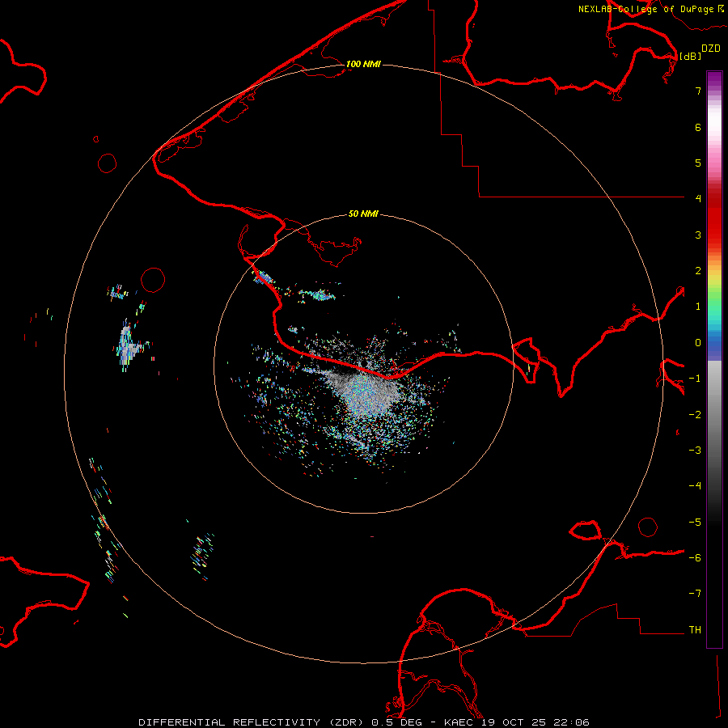Click the 1 value on the color scale
The height and width of the screenshot is (728, 728).
pos(698,307)
